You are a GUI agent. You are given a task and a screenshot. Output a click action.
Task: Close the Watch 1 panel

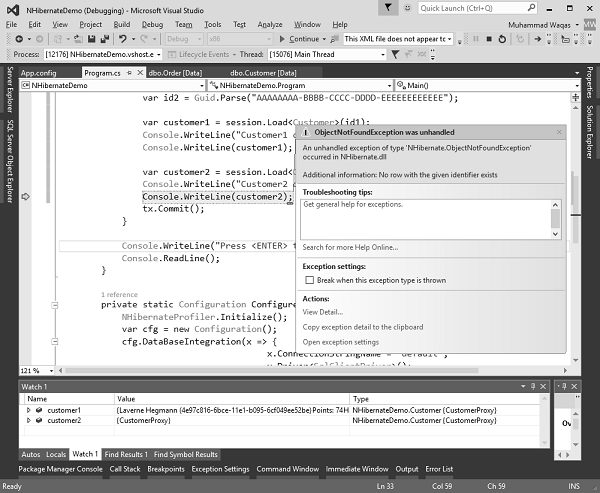click(x=543, y=387)
